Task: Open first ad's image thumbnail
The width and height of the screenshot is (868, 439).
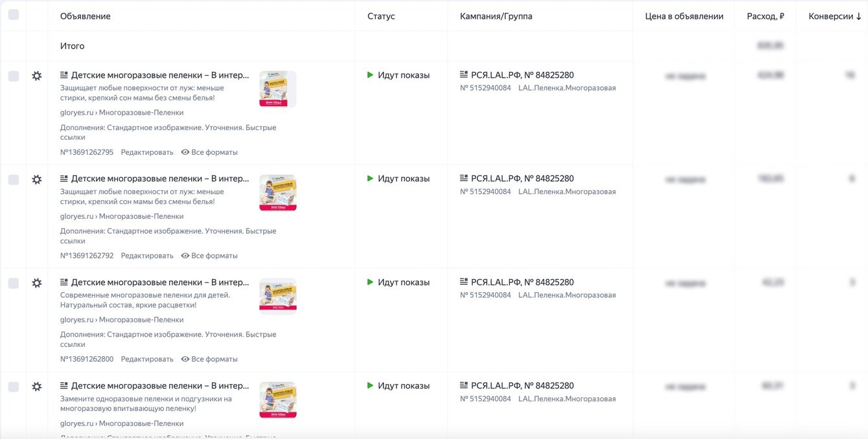Action: click(x=278, y=89)
